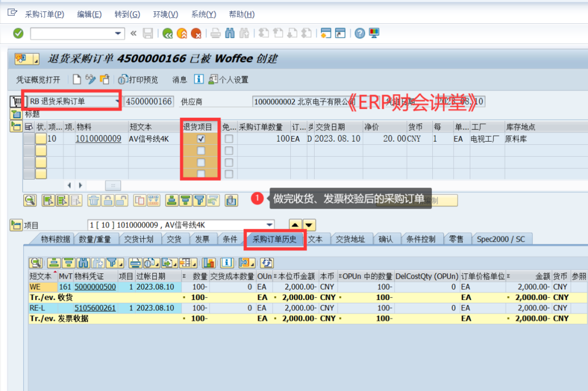Toggle the free item checkbox in row 10
This screenshot has width=588, height=391.
tap(229, 139)
